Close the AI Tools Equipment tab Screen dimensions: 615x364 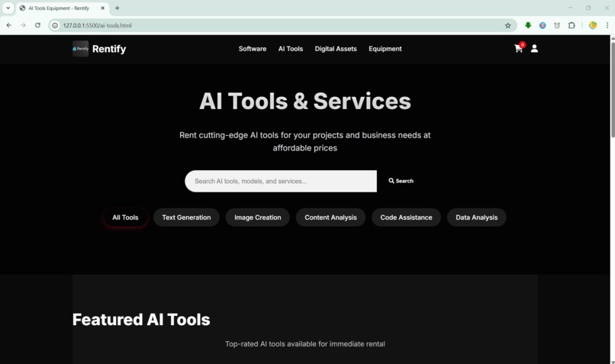[x=103, y=8]
